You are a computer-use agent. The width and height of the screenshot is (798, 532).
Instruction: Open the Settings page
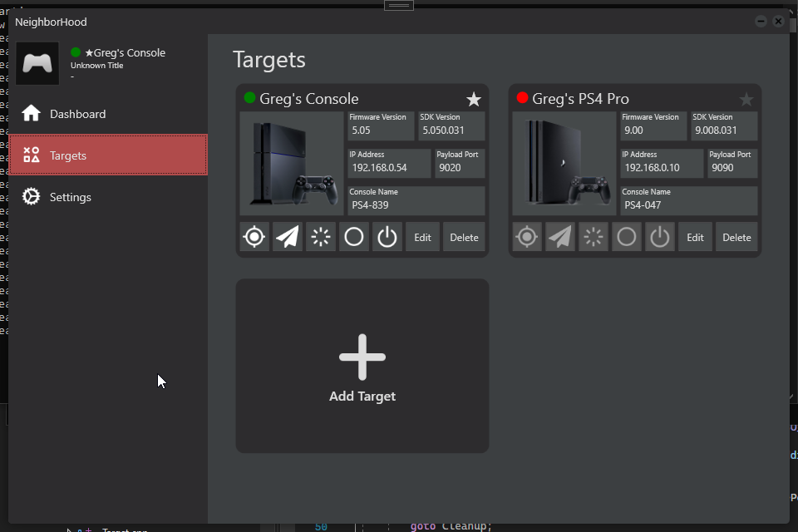pos(108,196)
